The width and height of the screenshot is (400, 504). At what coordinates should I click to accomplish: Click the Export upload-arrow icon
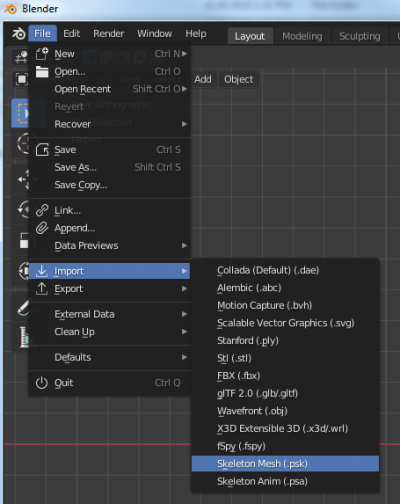coord(42,288)
